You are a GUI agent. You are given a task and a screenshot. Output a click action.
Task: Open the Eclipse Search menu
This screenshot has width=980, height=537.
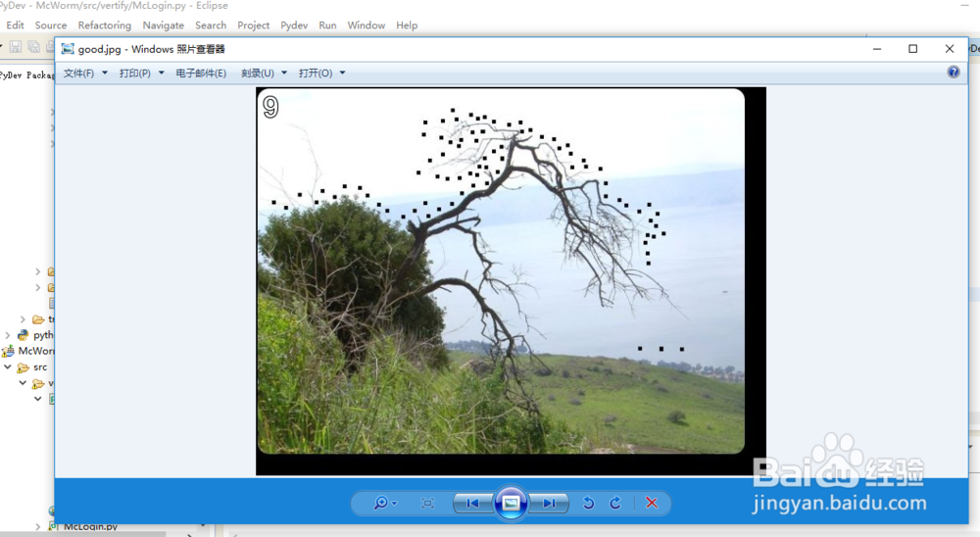coord(211,25)
